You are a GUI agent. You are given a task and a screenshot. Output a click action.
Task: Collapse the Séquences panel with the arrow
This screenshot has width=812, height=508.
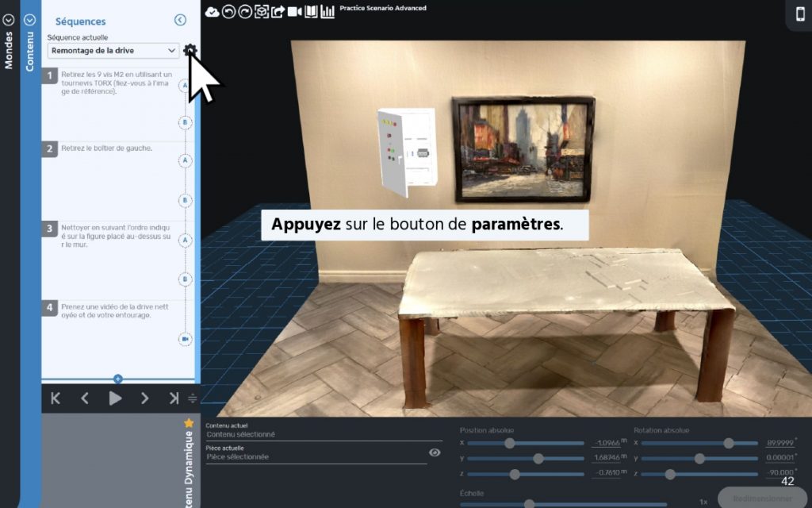point(180,20)
